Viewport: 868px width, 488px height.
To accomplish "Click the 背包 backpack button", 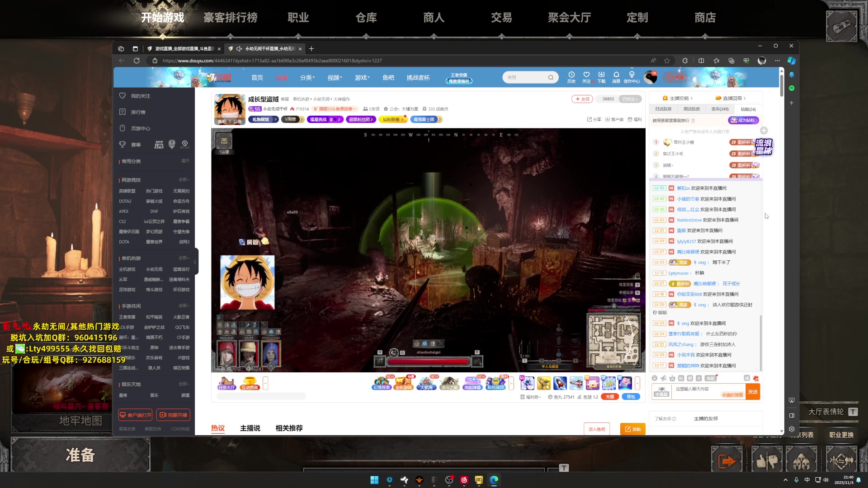I will [630, 397].
